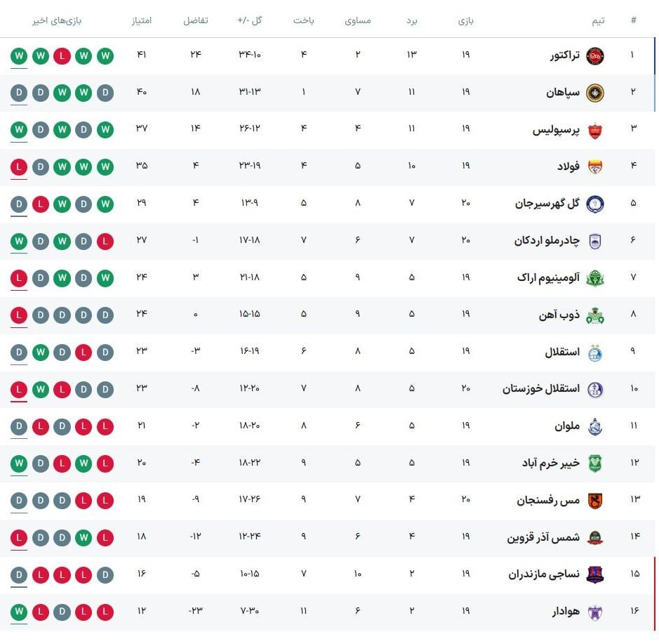Click the Tractor (تراکتور) team logo
Viewport: 659px width, 644px height.
[594, 55]
